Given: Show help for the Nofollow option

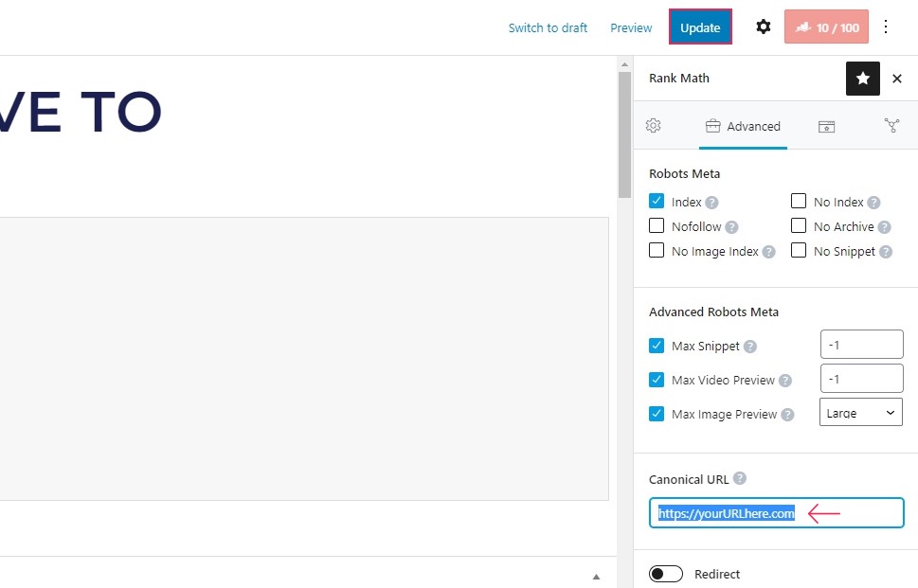Looking at the screenshot, I should coord(731,227).
